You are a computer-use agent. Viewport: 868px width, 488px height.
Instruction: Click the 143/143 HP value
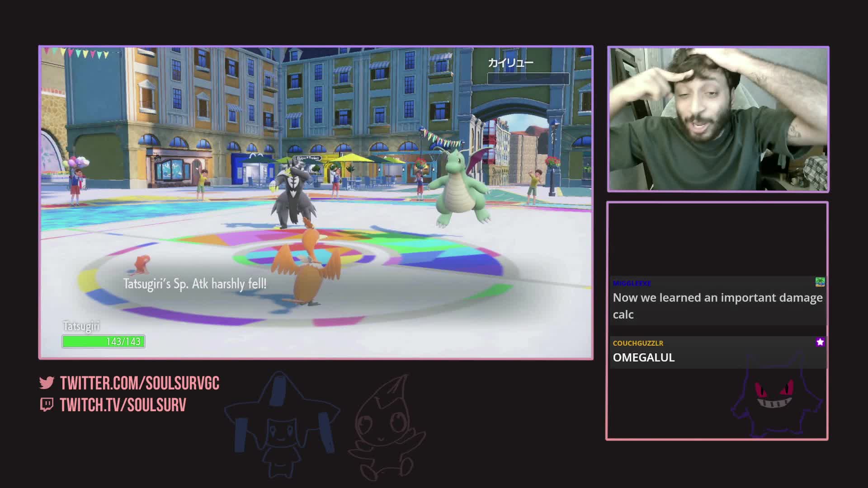(123, 342)
